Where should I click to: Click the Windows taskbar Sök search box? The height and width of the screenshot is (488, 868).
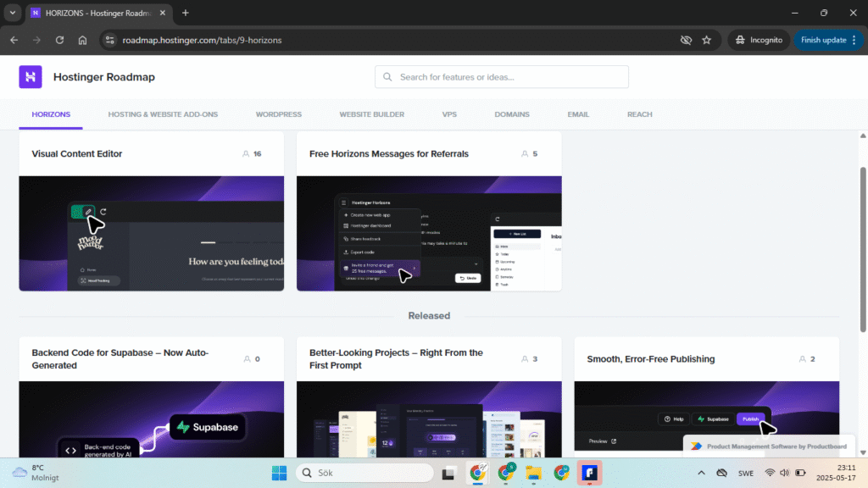[x=364, y=473]
